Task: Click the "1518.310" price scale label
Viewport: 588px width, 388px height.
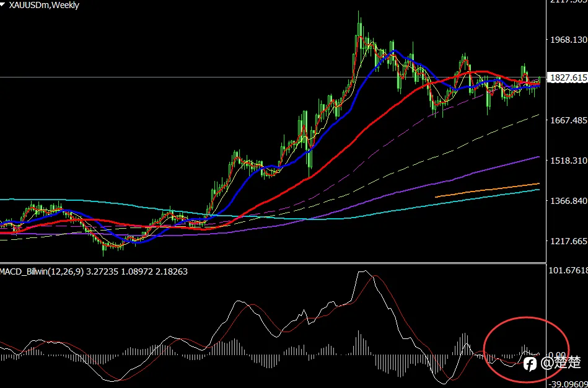Action: [x=569, y=161]
